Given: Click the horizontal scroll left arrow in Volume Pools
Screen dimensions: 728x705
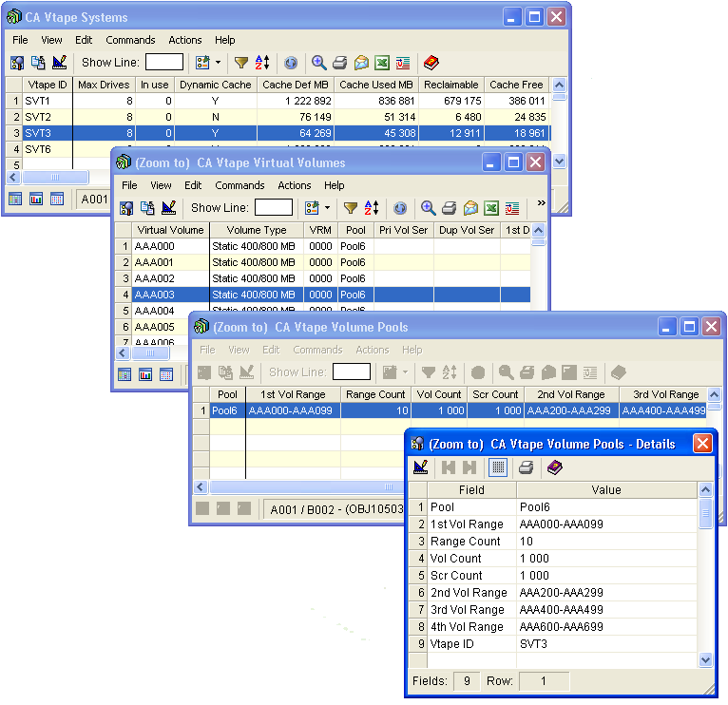Looking at the screenshot, I should (201, 486).
